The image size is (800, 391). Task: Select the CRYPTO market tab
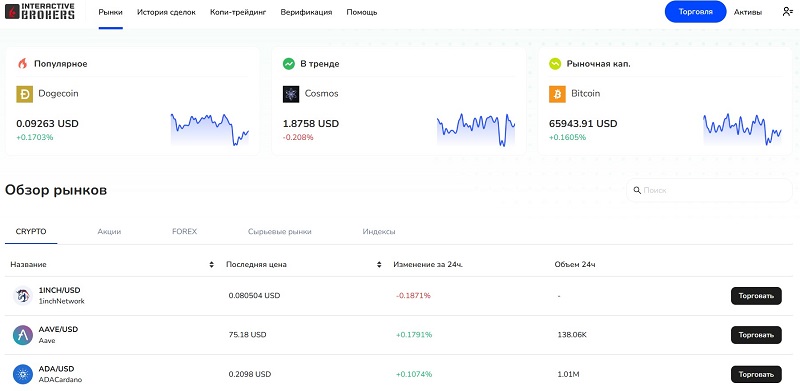point(31,232)
